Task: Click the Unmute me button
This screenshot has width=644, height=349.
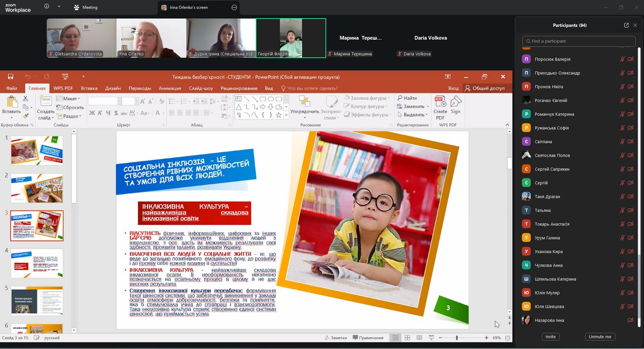Action: pyautogui.click(x=600, y=336)
